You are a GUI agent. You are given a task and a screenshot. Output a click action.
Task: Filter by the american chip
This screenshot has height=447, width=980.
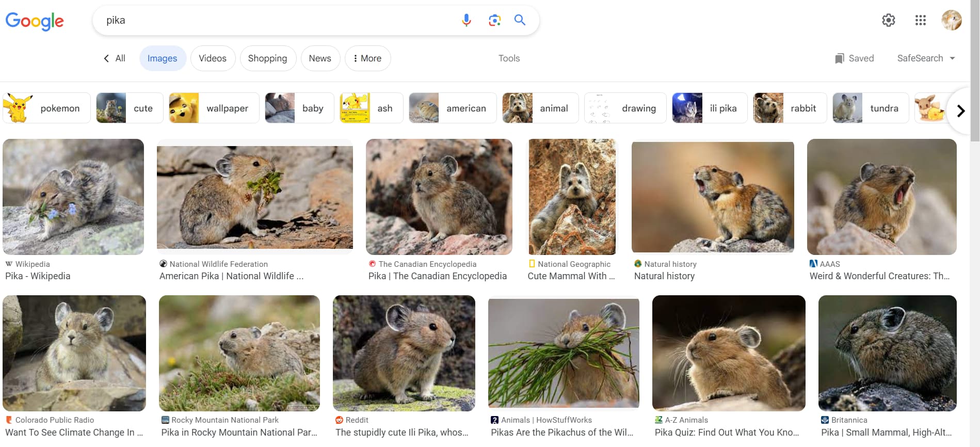(x=453, y=108)
